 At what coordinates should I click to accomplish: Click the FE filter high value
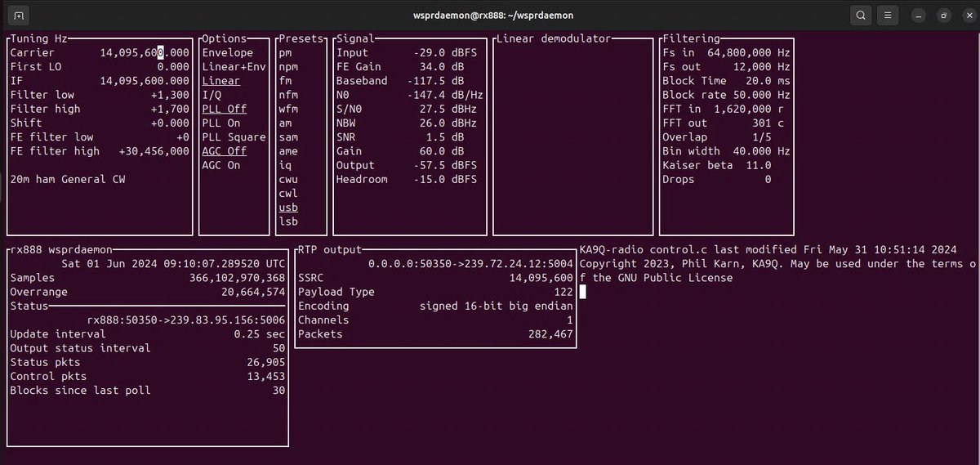[x=154, y=151]
